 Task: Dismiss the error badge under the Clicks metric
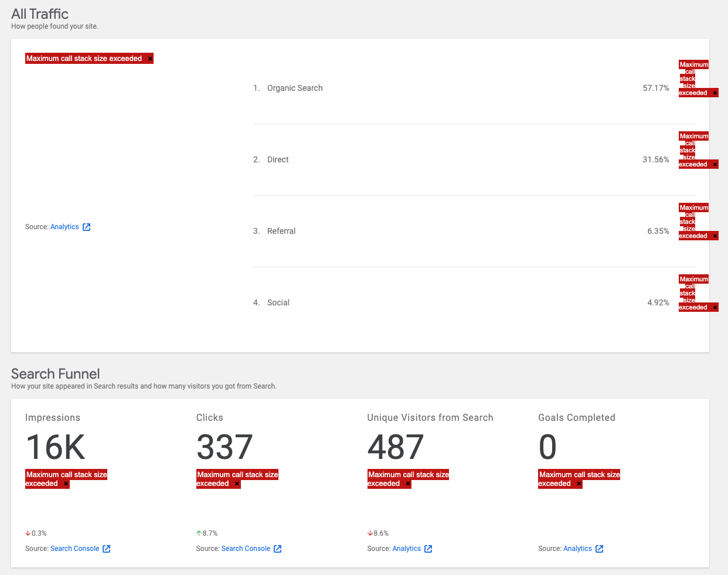pos(237,483)
